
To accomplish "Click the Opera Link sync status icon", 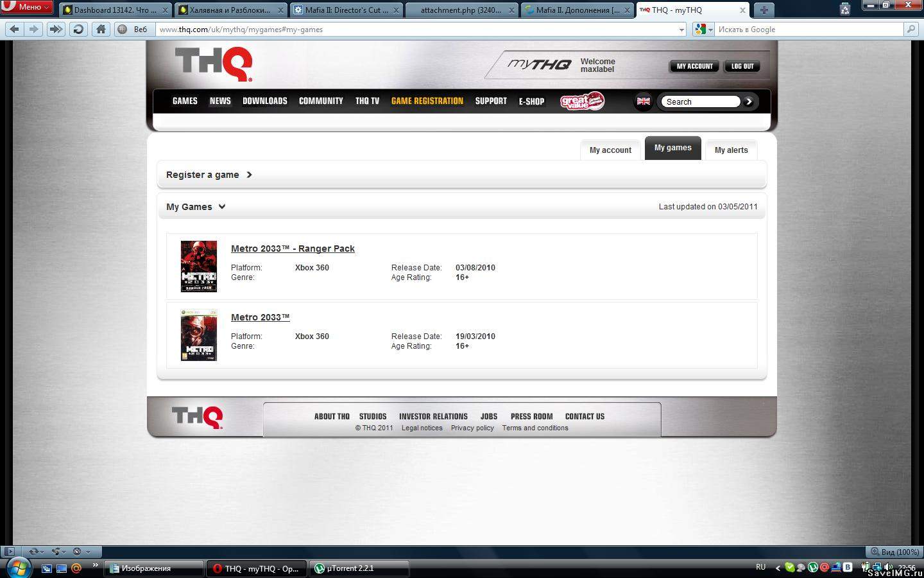I will pyautogui.click(x=35, y=551).
